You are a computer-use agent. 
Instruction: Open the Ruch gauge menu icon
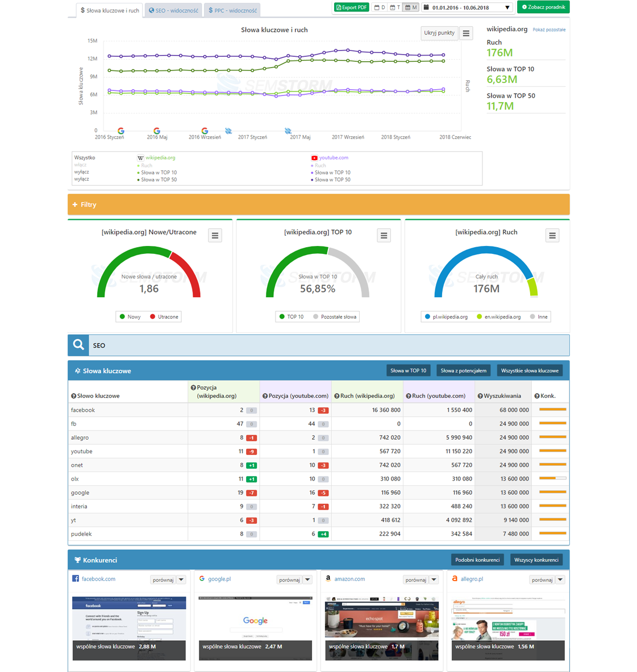click(x=552, y=236)
